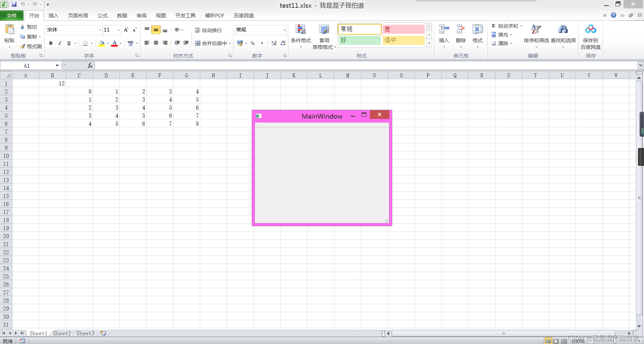Viewport: 644px width, 344px height.
Task: Apply the cell borders icon
Action: tap(86, 43)
